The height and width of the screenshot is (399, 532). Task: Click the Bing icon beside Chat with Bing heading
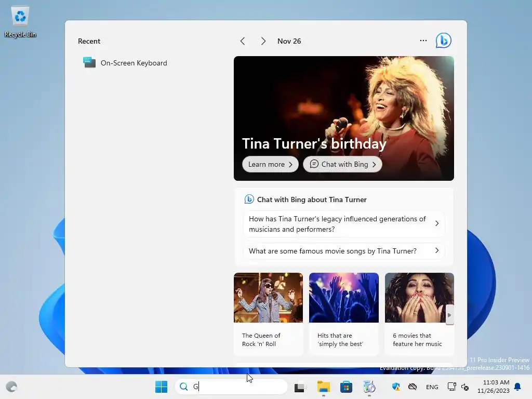(249, 199)
